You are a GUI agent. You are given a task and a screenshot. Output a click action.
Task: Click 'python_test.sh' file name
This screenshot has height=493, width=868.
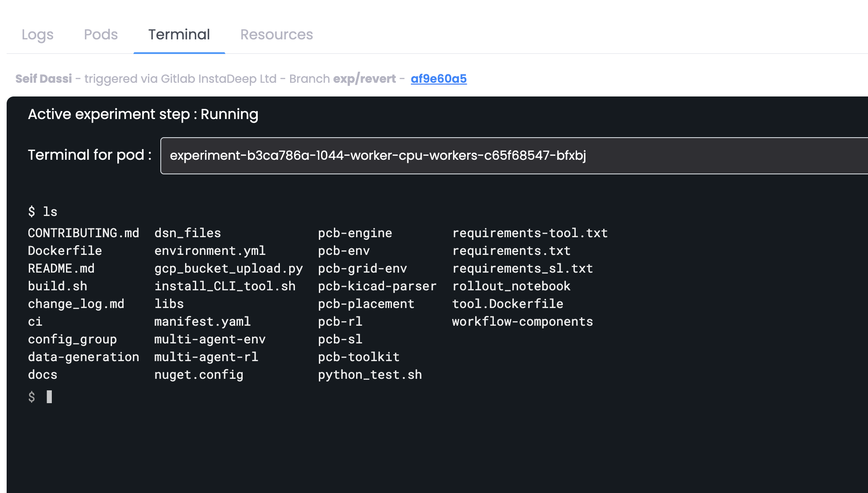point(370,374)
